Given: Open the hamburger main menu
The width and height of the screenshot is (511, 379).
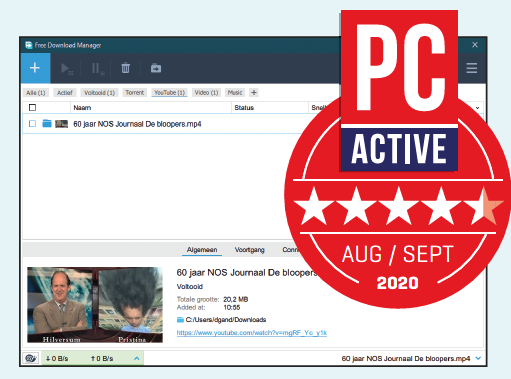Looking at the screenshot, I should pyautogui.click(x=471, y=68).
